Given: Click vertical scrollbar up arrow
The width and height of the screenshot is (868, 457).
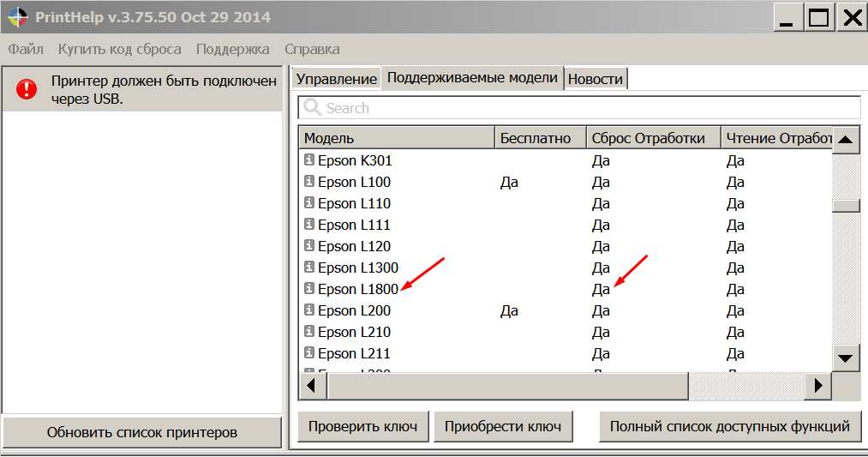Looking at the screenshot, I should point(846,139).
